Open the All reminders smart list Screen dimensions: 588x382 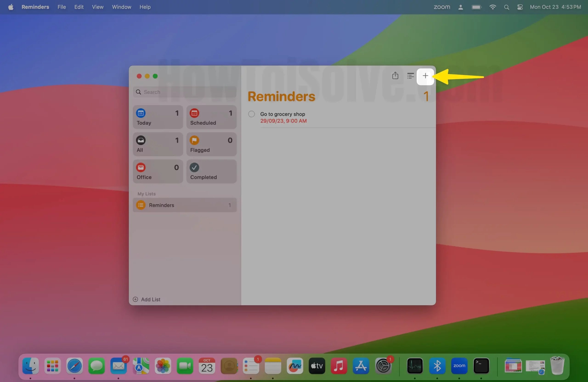158,144
